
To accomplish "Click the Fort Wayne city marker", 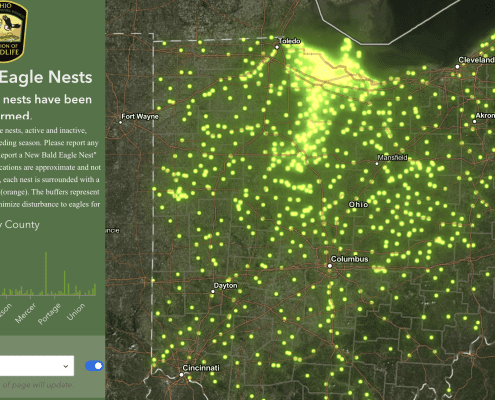I will 121,122.
